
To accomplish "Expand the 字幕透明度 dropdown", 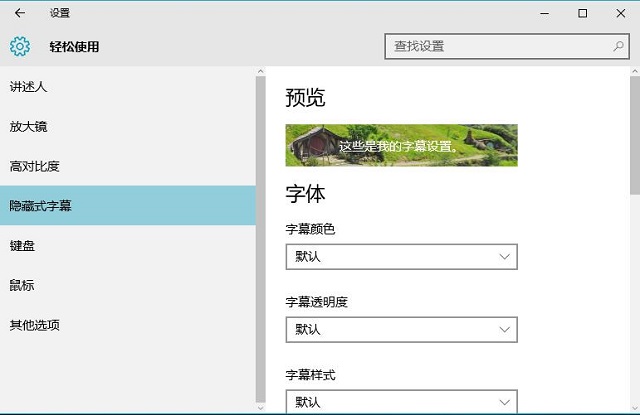I will pos(401,329).
